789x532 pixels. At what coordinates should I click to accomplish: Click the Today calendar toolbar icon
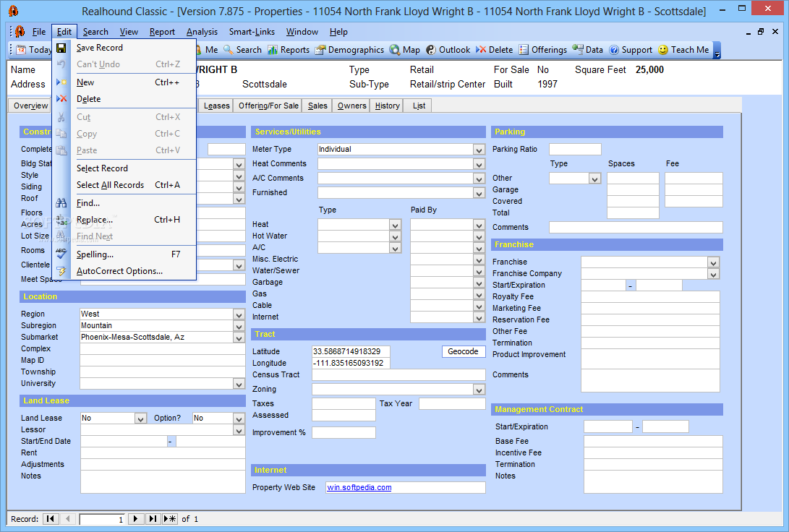point(21,50)
